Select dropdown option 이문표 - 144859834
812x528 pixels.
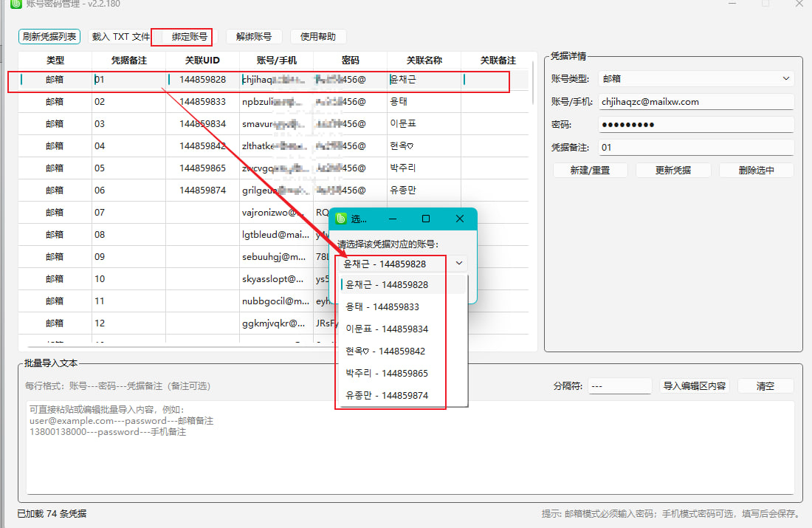pyautogui.click(x=403, y=329)
